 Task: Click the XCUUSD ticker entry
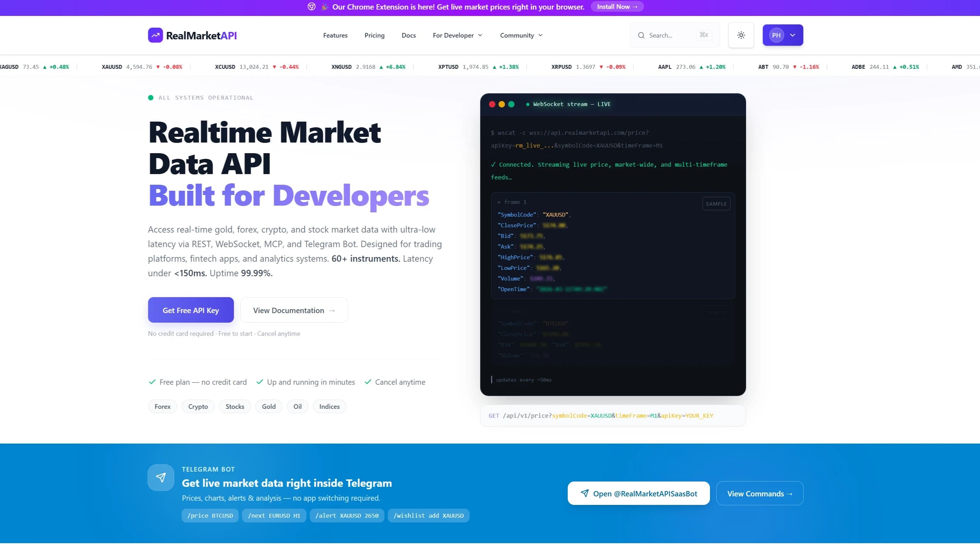click(x=257, y=67)
